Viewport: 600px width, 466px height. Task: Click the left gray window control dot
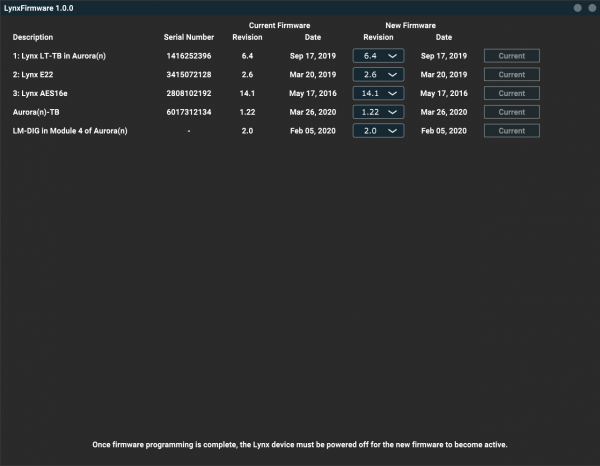coord(578,8)
